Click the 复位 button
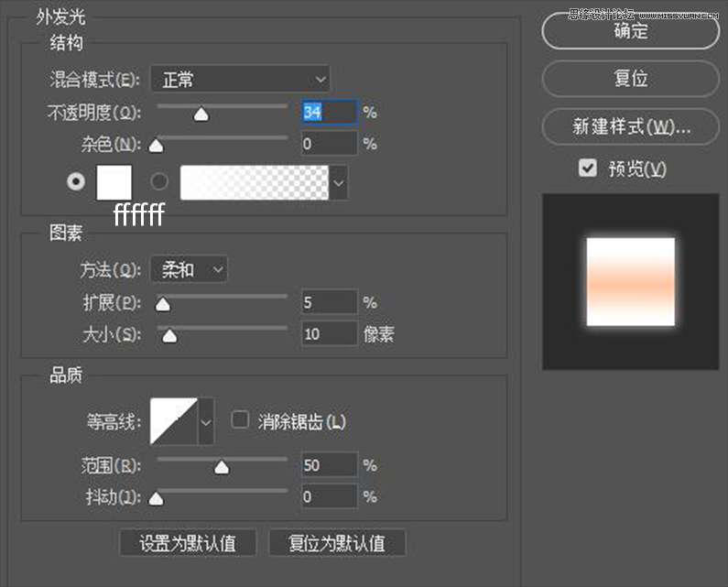The height and width of the screenshot is (587, 728). click(x=631, y=79)
